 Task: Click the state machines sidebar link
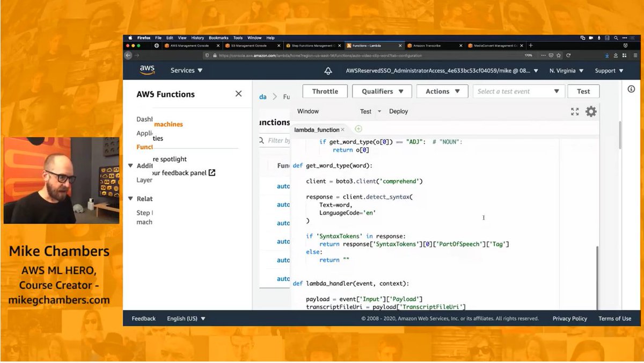point(169,125)
